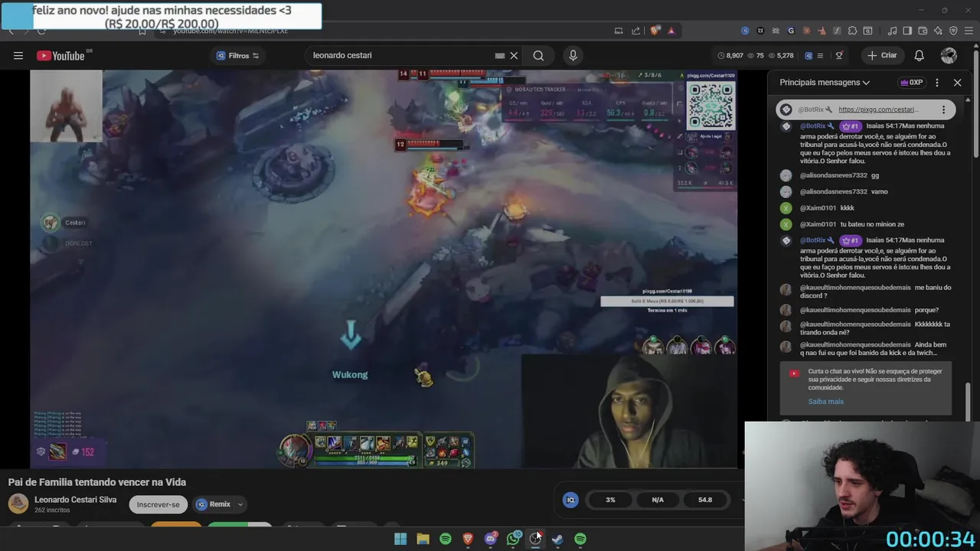Viewport: 980px width, 551px height.
Task: Select the porque? chat message
Action: click(865, 310)
